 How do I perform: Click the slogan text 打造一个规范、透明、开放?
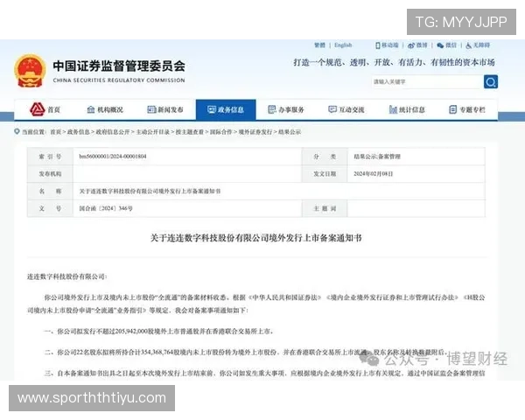pos(394,62)
